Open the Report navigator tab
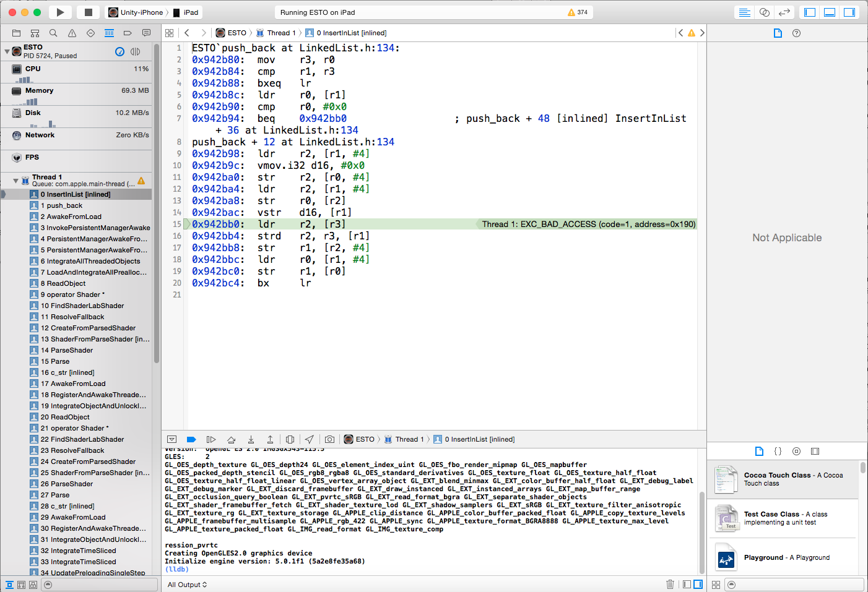 tap(146, 33)
